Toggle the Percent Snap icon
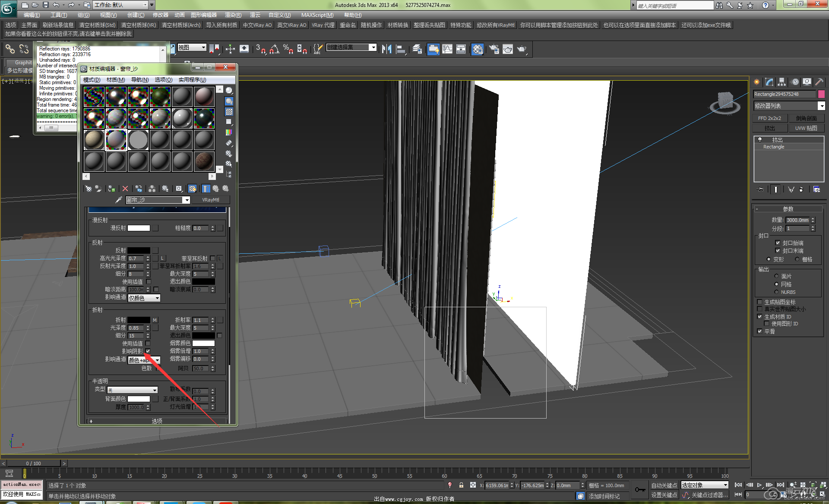The image size is (829, 504). pyautogui.click(x=288, y=49)
